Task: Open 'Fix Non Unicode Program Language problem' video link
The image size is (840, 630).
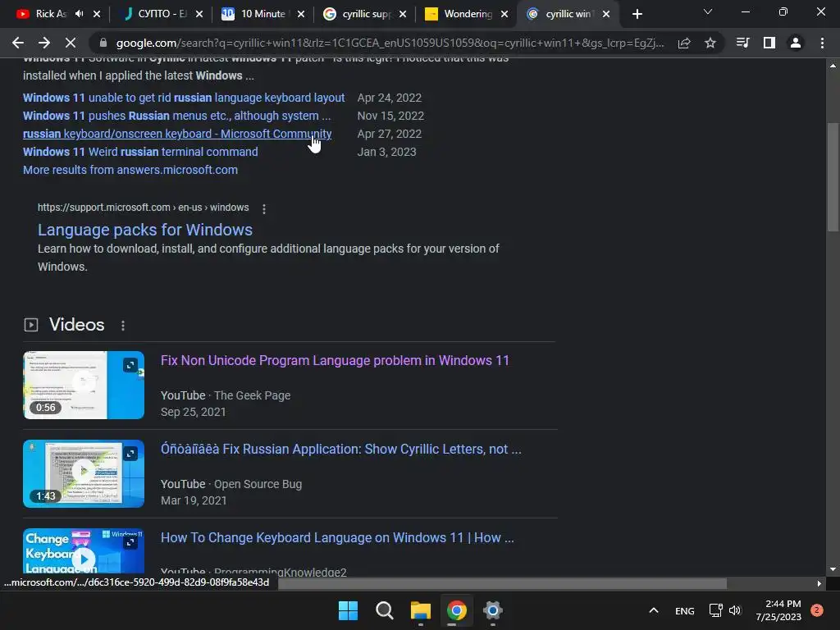Action: tap(335, 360)
